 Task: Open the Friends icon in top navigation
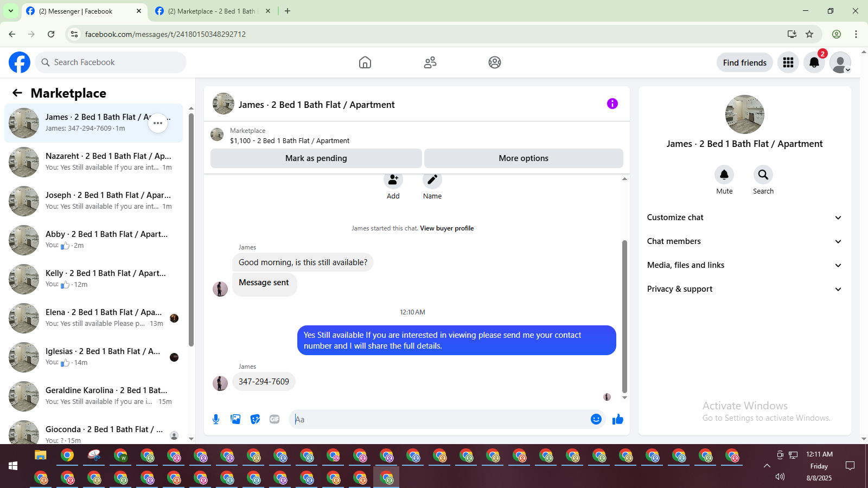click(x=430, y=62)
